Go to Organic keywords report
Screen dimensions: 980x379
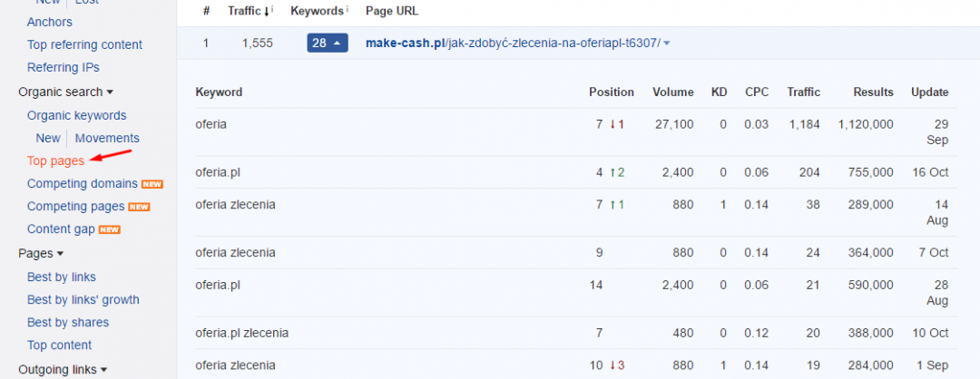pyautogui.click(x=76, y=115)
